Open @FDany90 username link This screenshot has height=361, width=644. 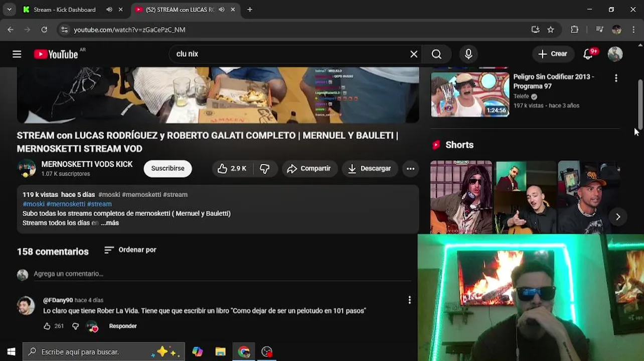pyautogui.click(x=58, y=300)
